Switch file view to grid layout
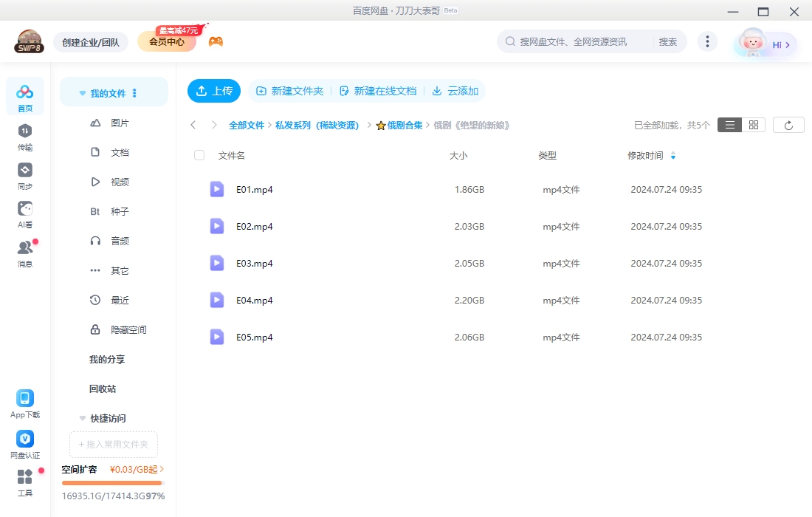Image resolution: width=812 pixels, height=517 pixels. [752, 124]
